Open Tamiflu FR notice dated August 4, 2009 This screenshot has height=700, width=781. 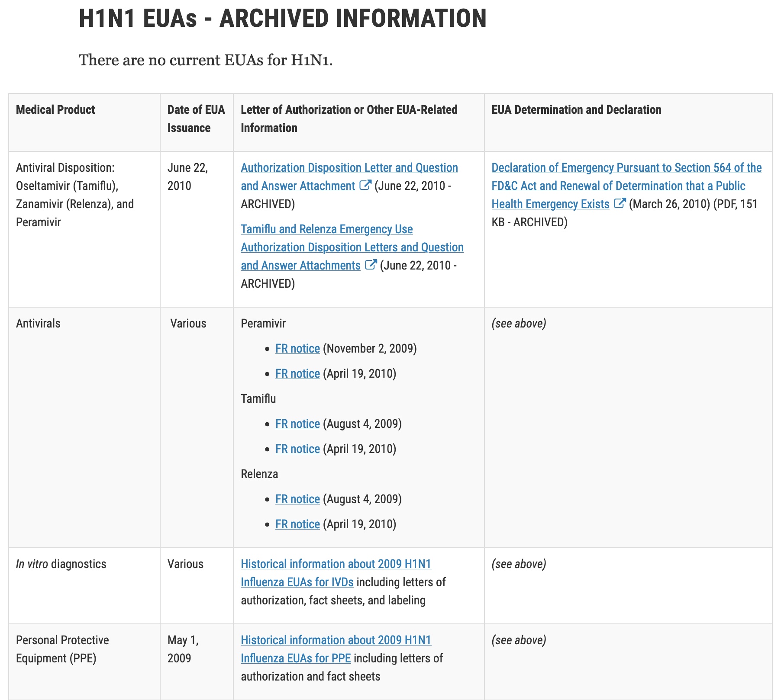coord(297,424)
